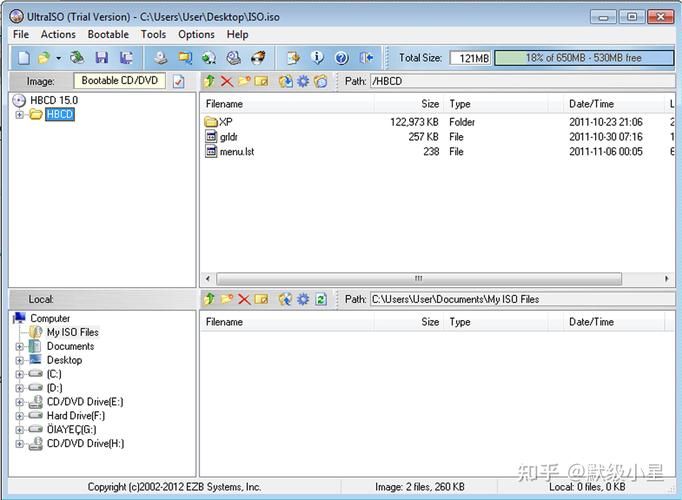Expand the Hard Drive(F:) node
This screenshot has width=682, height=500.
point(20,416)
